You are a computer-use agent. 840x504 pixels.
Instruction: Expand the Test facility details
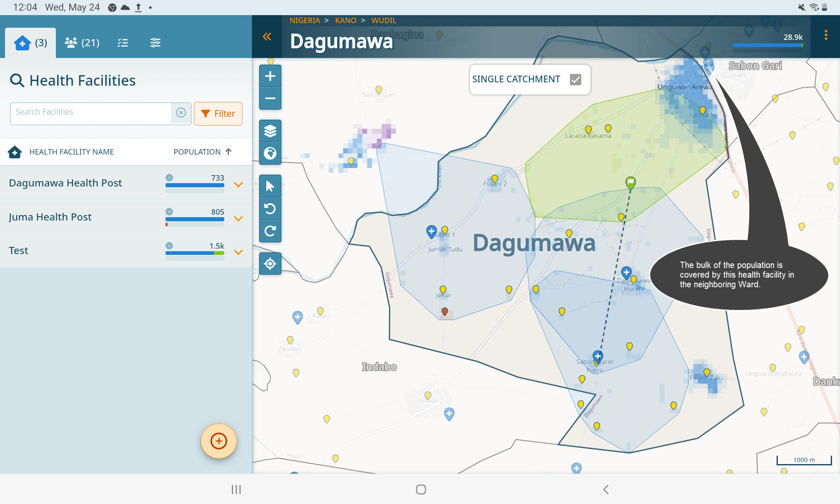pos(238,252)
